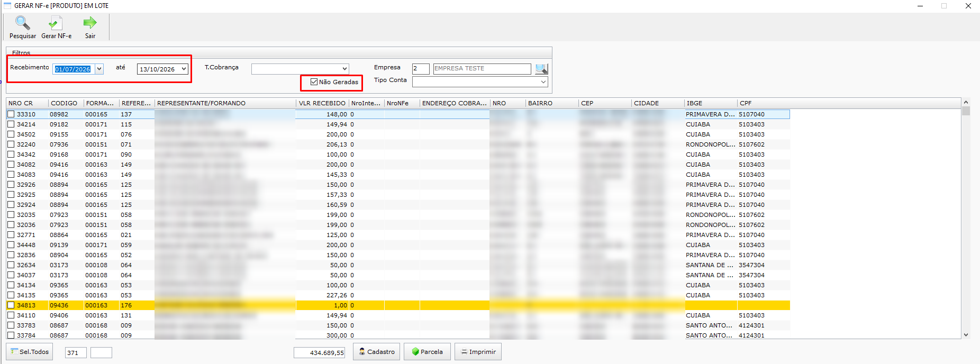Open the end date 13/10/2026 dropdown
Viewport: 980px width, 364px height.
coord(184,69)
